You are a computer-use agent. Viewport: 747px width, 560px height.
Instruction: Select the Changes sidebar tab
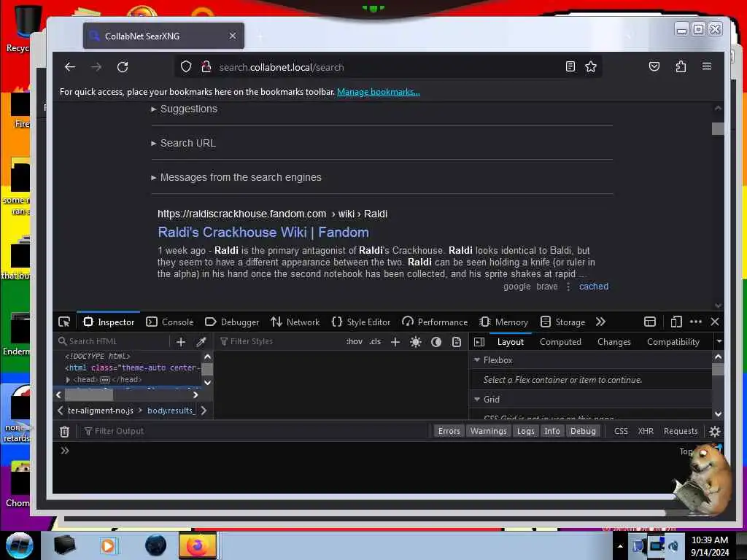coord(614,342)
